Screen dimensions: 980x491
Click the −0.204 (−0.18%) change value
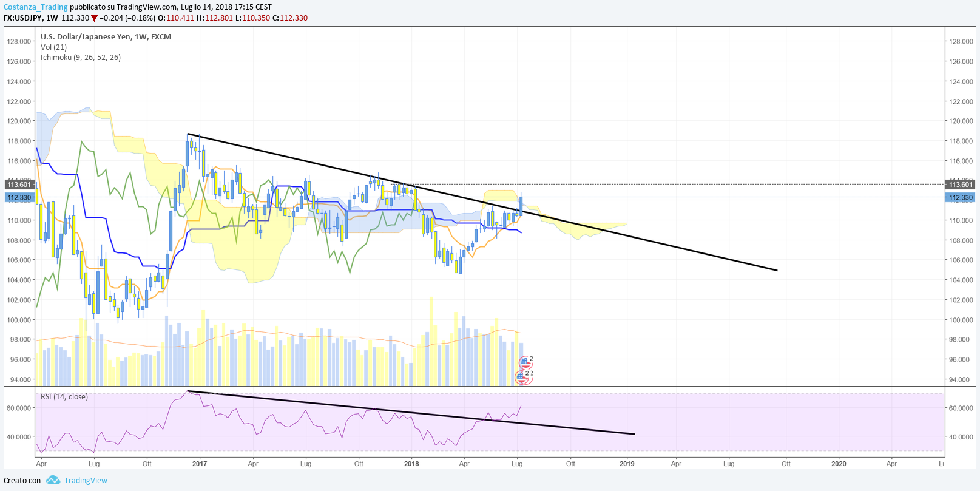tap(127, 18)
